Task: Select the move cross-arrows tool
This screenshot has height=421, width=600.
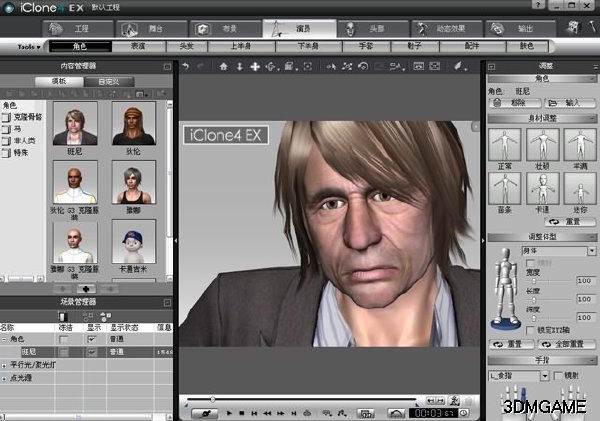Action: coord(255,67)
